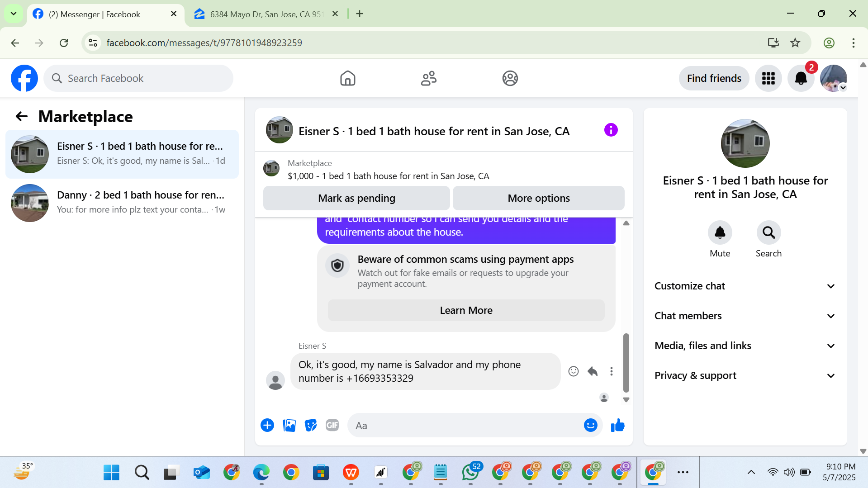This screenshot has height=488, width=868.
Task: Click Learn More about scams
Action: [466, 310]
